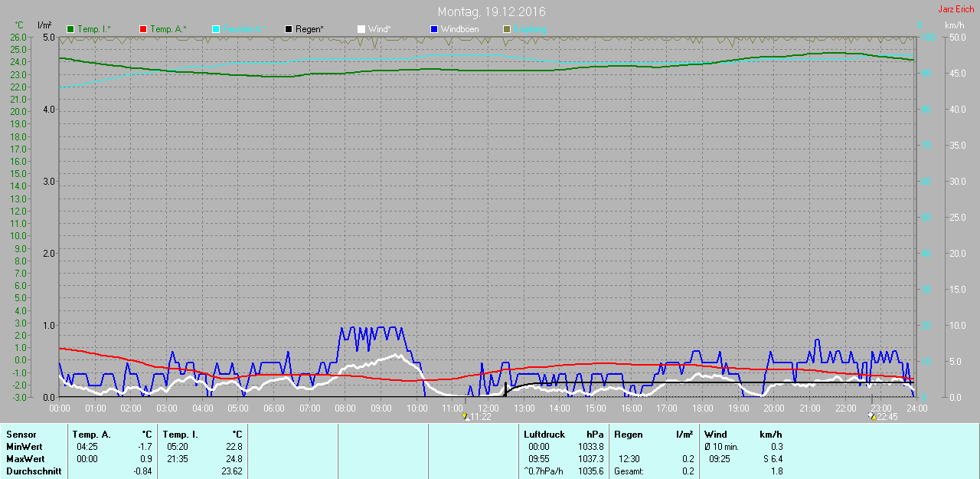Select the Luftdruck column header
Screen dimensions: 980x479
(544, 435)
